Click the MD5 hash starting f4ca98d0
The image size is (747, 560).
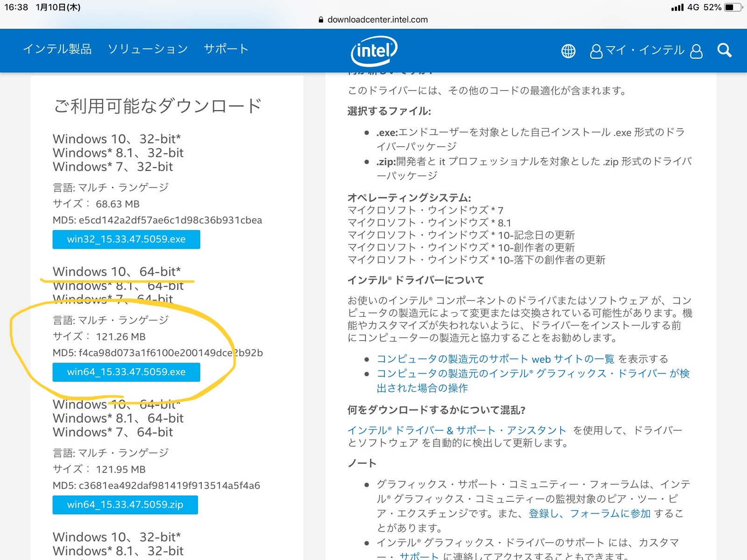pyautogui.click(x=158, y=353)
